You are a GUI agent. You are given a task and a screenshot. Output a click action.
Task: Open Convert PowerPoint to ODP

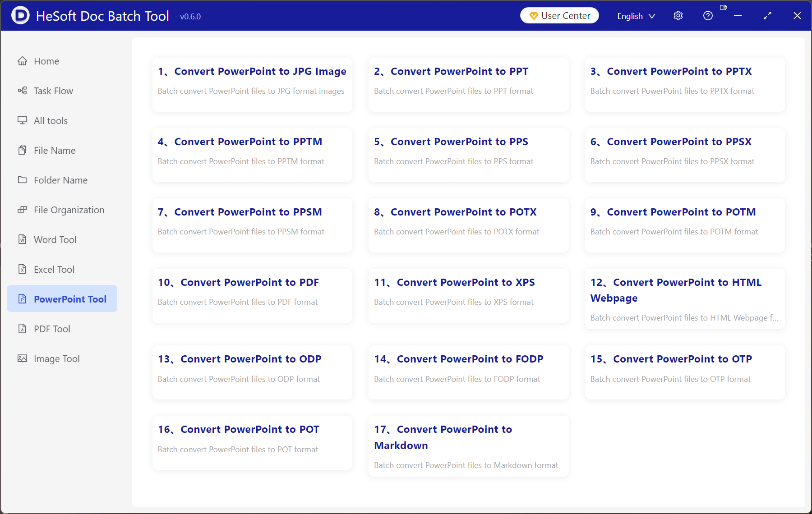pyautogui.click(x=252, y=372)
